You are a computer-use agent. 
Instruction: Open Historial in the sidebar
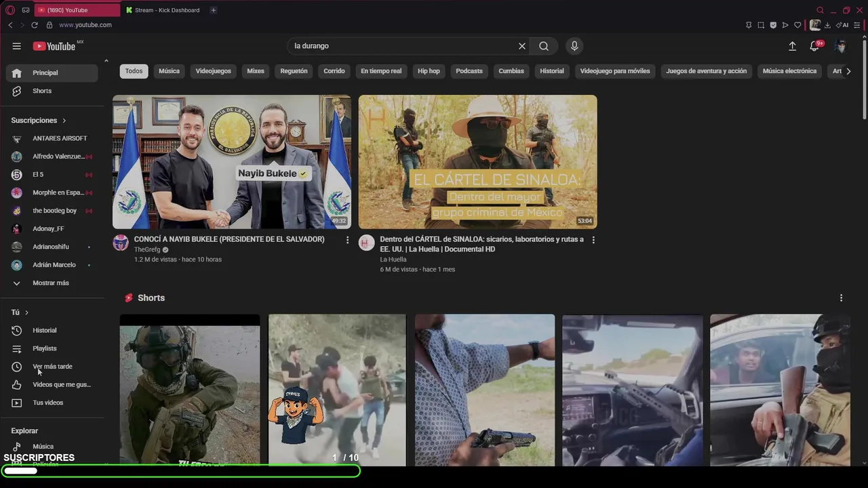pos(52,331)
